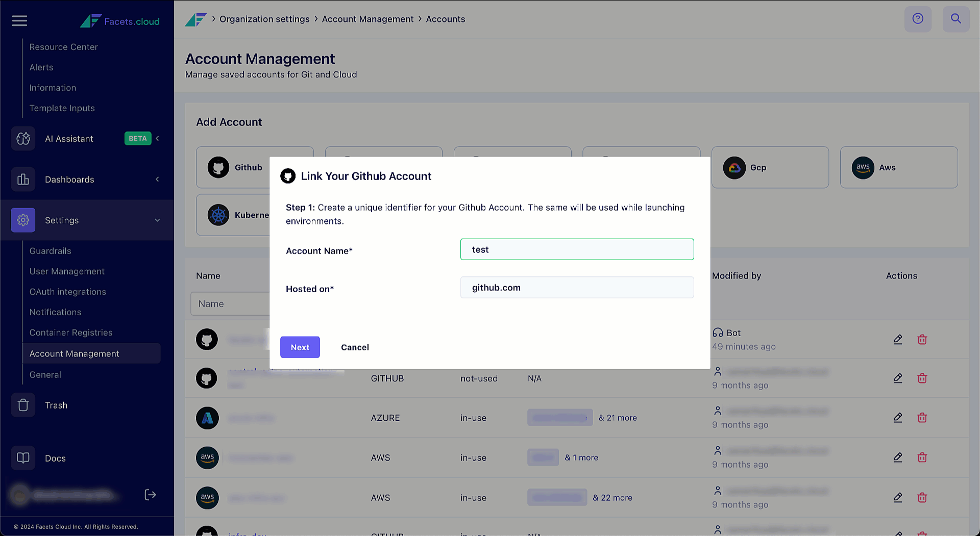Collapse the Settings section chevron
Screen dimensions: 980x536
point(157,220)
